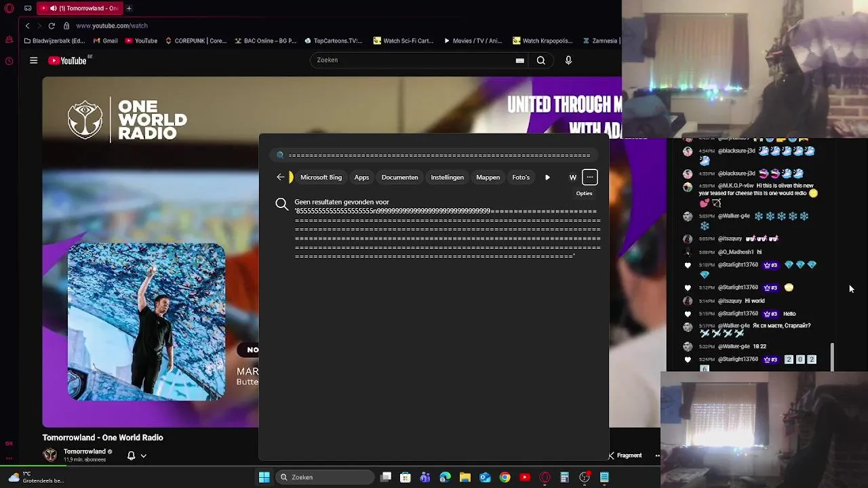Screen dimensions: 868x488
Task: Mute the Tomorrowland tab audio icon
Action: click(53, 8)
